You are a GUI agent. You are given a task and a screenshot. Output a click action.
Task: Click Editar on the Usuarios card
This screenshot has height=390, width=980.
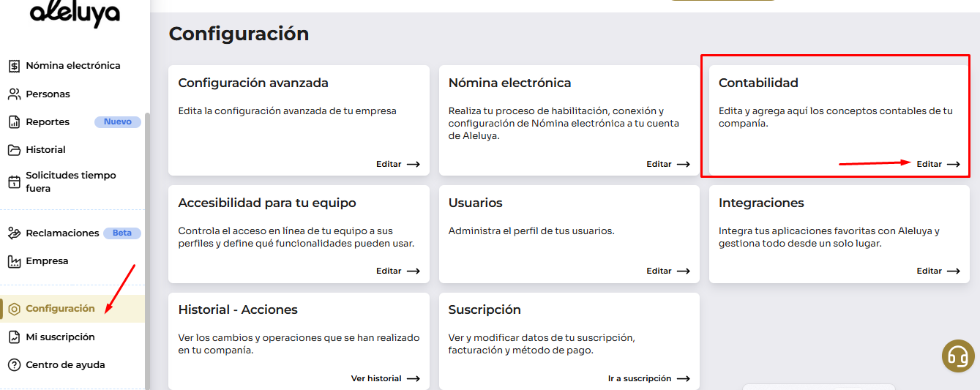point(667,271)
